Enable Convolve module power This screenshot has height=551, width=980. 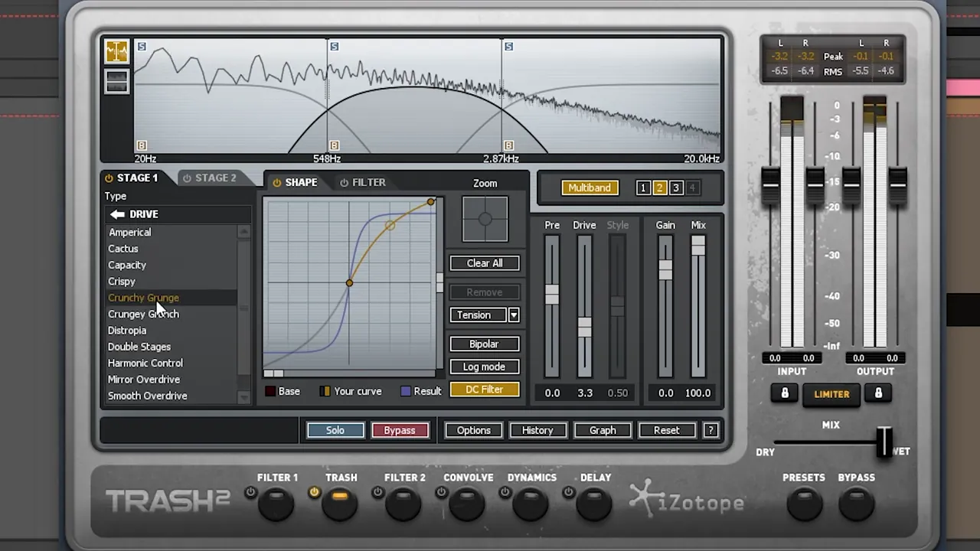[441, 492]
